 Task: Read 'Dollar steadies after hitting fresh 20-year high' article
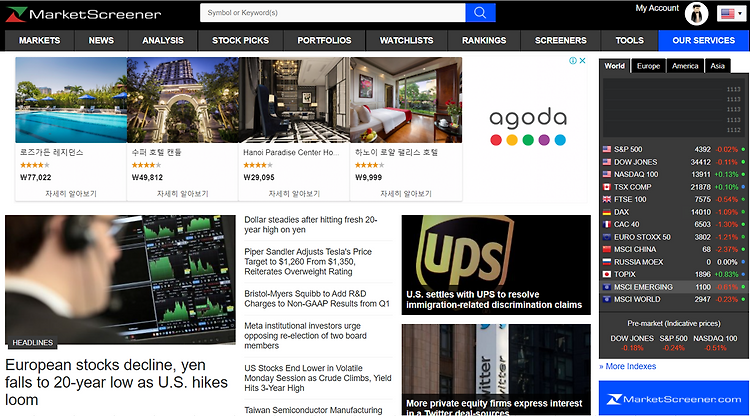311,225
